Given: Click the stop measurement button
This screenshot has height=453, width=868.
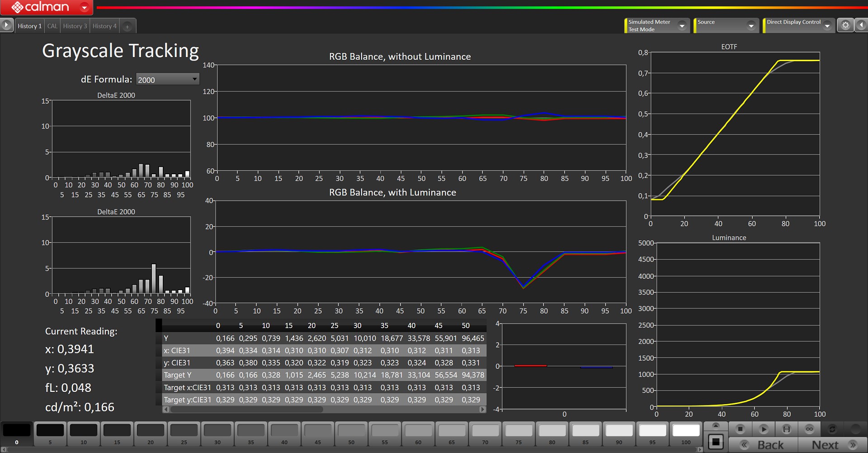Looking at the screenshot, I should click(740, 429).
